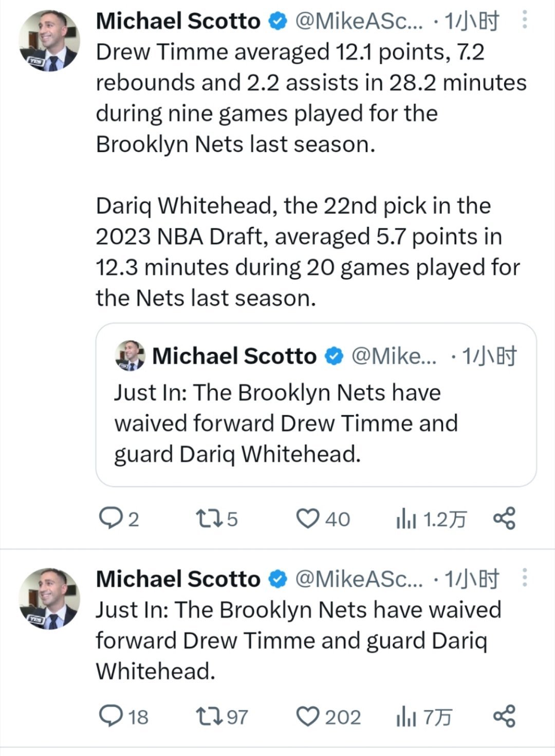555x756 pixels.
Task: Open Michael Scotto's avatar on second tweet
Action: (x=49, y=599)
